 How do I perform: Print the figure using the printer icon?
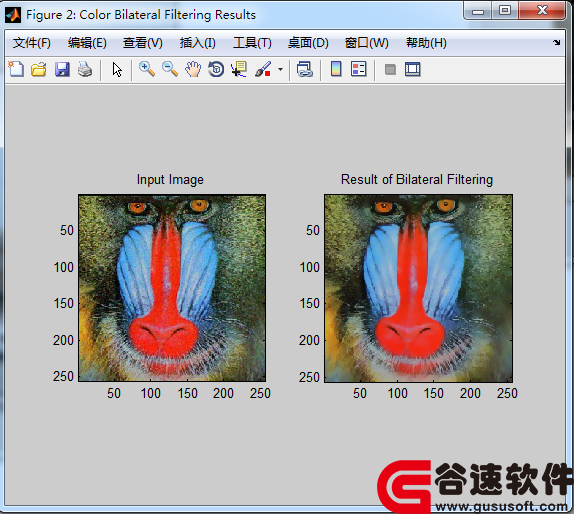point(85,69)
